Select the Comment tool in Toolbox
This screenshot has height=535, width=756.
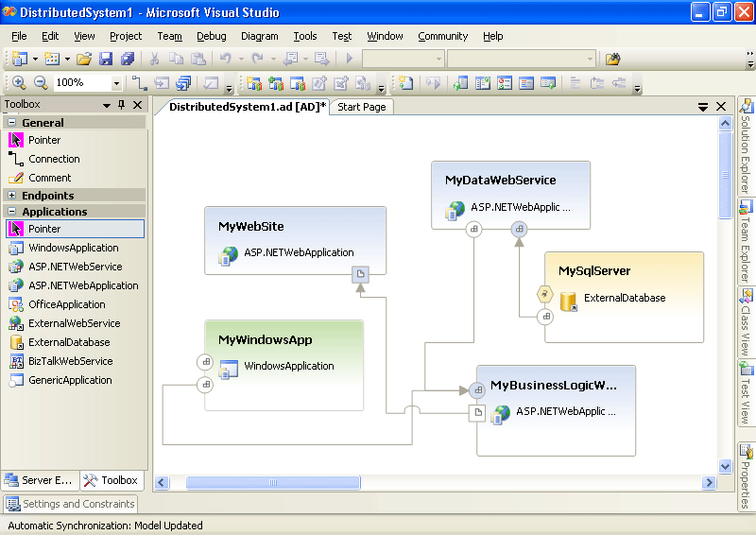[49, 178]
